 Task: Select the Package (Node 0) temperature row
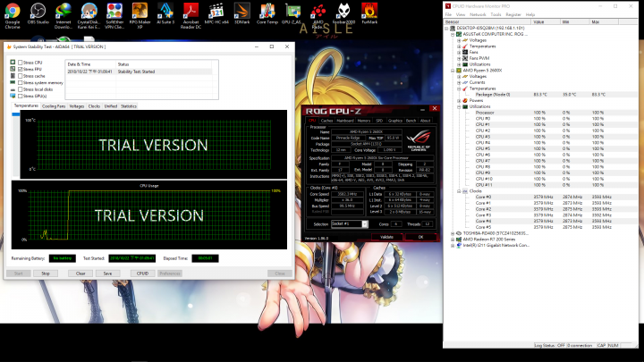coord(539,95)
